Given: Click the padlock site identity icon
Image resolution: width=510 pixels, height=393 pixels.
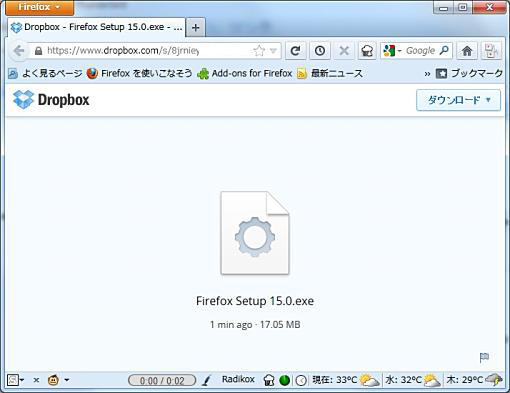Looking at the screenshot, I should point(39,51).
